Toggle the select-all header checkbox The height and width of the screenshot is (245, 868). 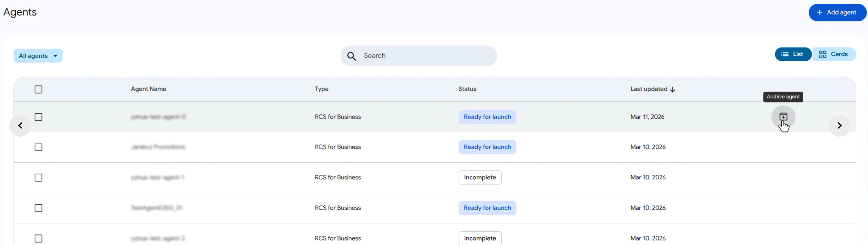pos(38,90)
